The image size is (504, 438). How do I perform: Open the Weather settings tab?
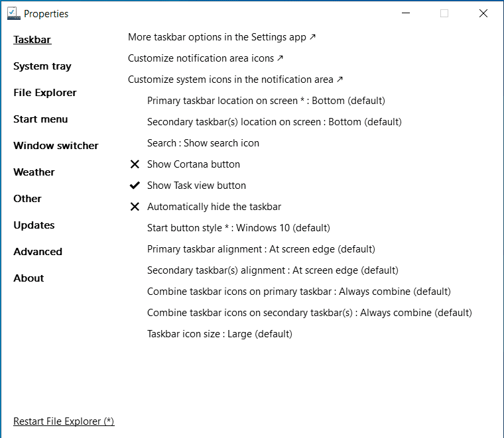click(34, 172)
